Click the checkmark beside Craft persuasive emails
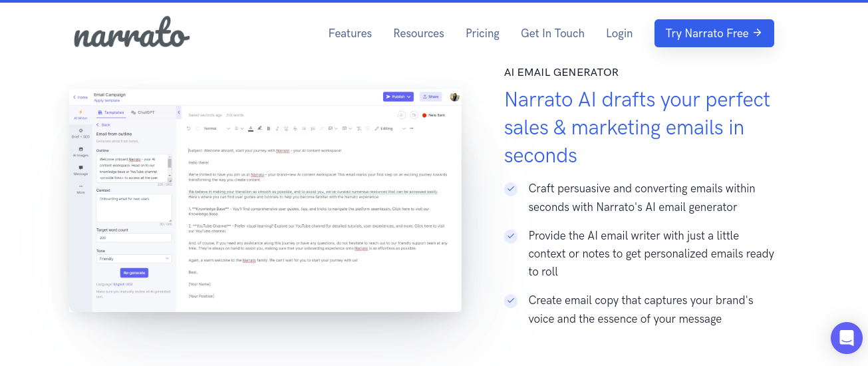The height and width of the screenshot is (366, 868). pos(511,189)
